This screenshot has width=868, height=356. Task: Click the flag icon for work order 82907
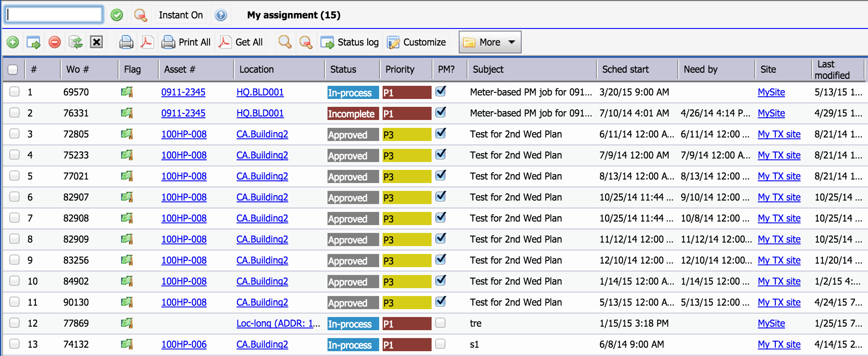127,197
